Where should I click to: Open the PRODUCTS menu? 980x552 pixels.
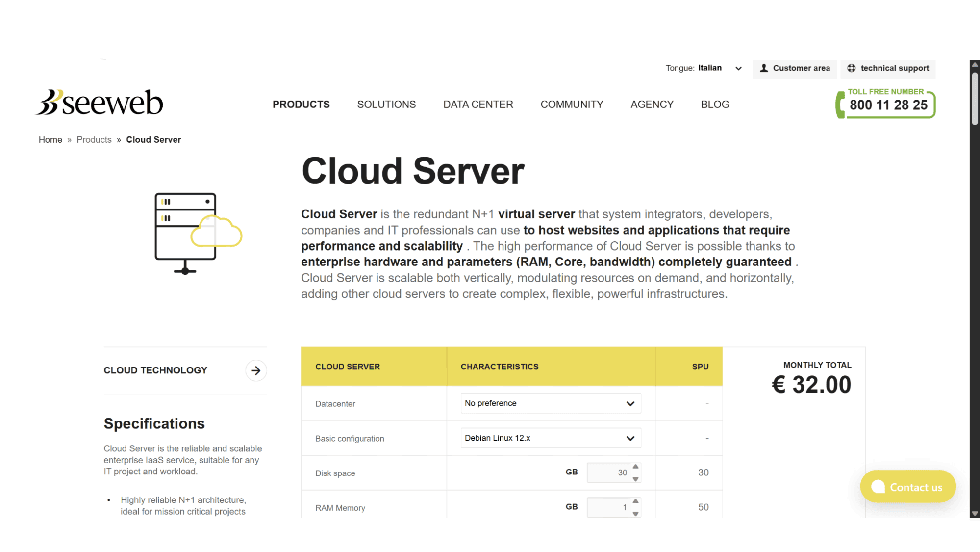(301, 105)
